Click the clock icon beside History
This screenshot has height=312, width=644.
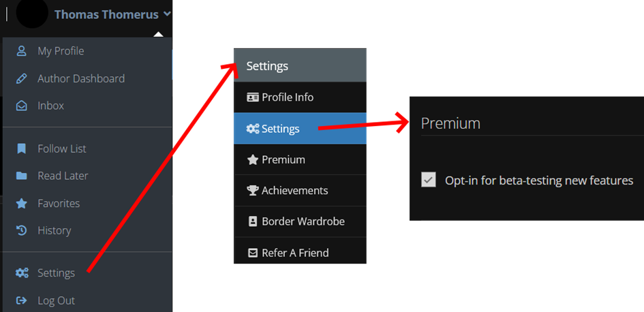(x=21, y=230)
